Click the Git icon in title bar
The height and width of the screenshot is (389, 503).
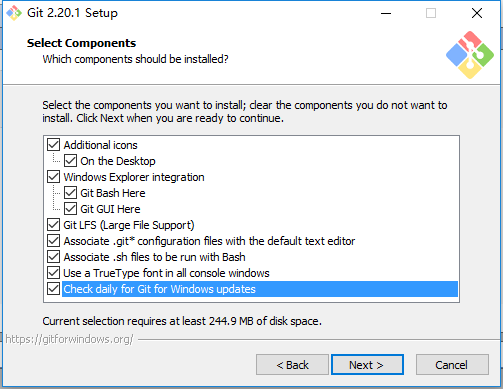pyautogui.click(x=14, y=13)
